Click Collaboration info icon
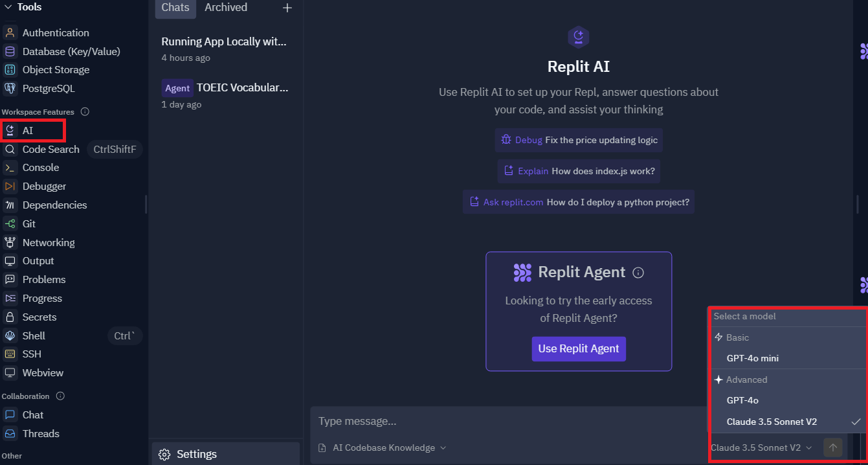Screen dimensions: 868x465 coord(60,396)
